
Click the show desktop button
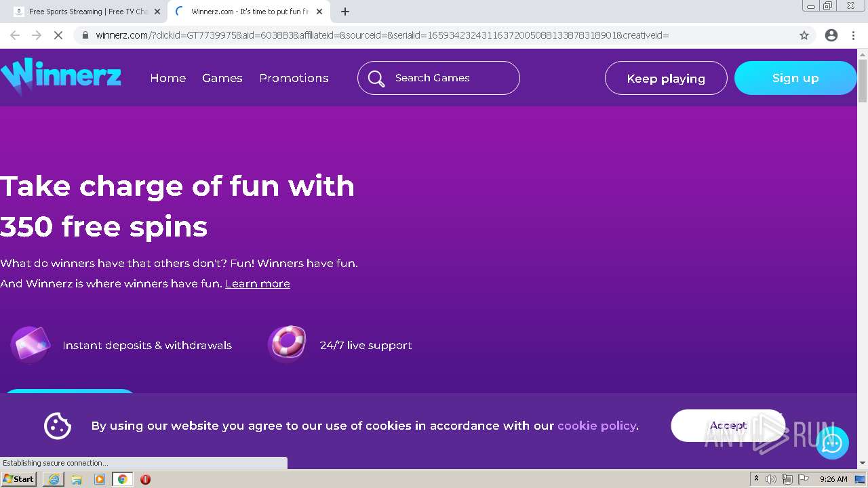click(x=861, y=479)
